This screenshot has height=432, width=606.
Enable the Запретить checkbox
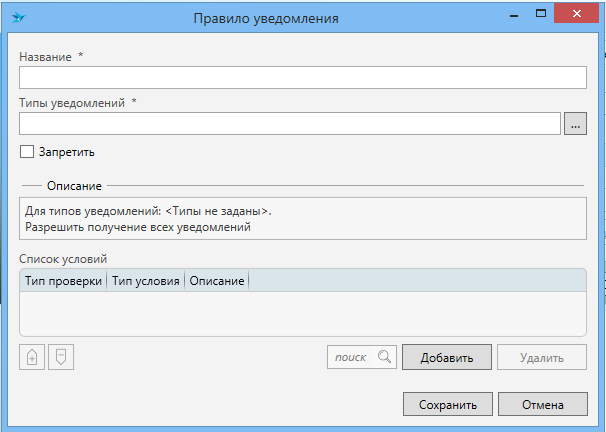[x=27, y=152]
